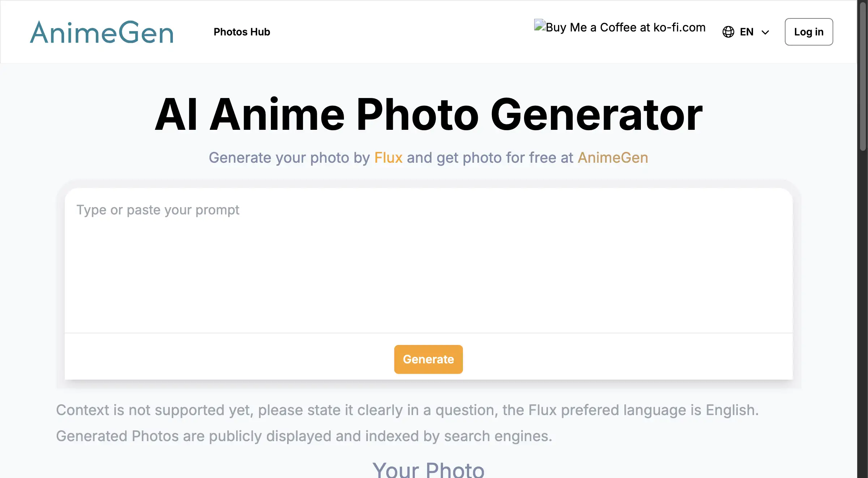
Task: Navigate to the Photos Hub page
Action: 242,32
